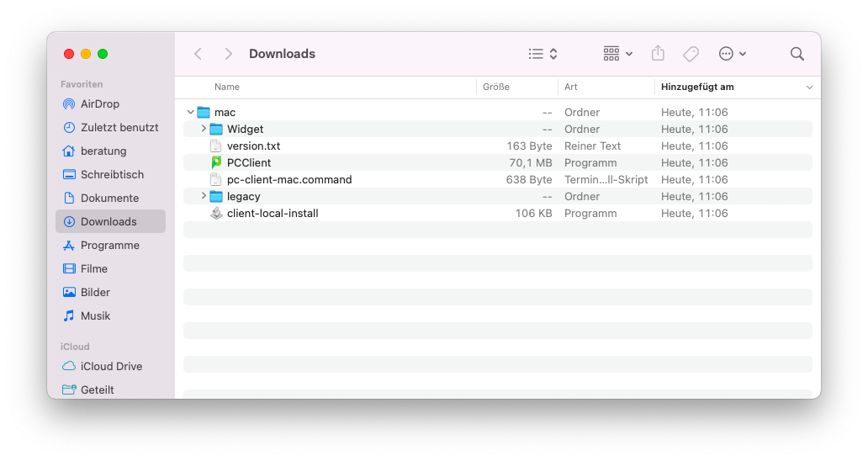Select Downloads in the sidebar
This screenshot has width=868, height=461.
click(x=111, y=221)
